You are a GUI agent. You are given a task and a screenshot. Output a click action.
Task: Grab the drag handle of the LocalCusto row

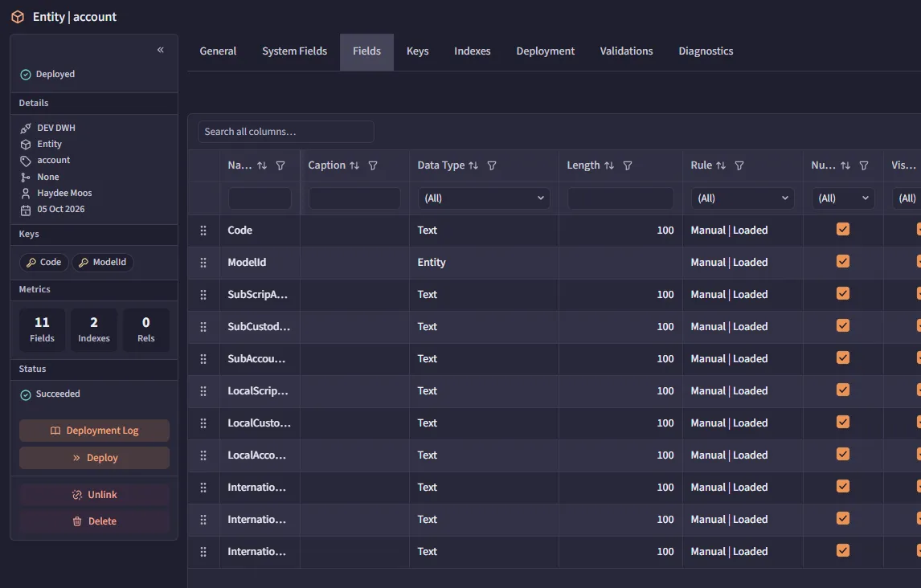(x=203, y=423)
